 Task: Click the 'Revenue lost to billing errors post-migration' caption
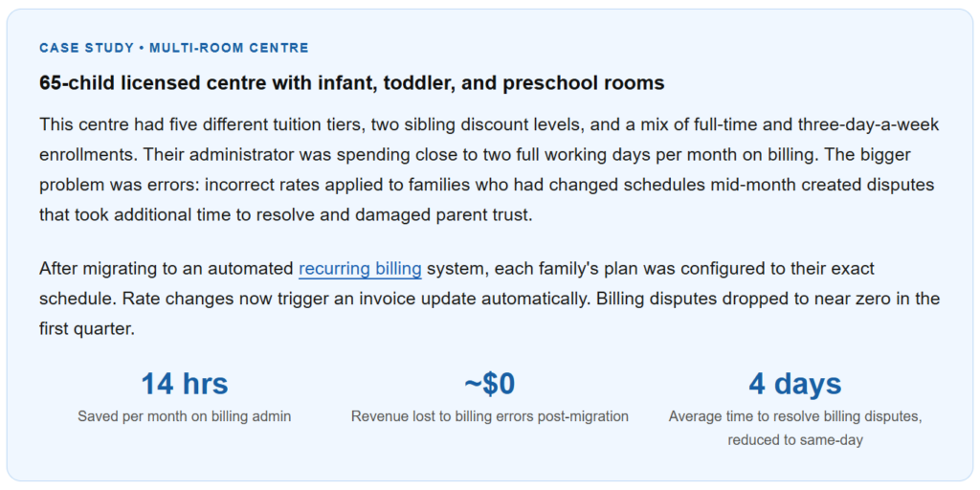489,416
